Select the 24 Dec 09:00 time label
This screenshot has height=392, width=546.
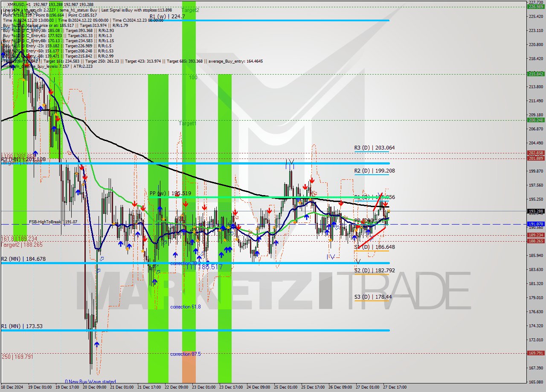click(258, 387)
